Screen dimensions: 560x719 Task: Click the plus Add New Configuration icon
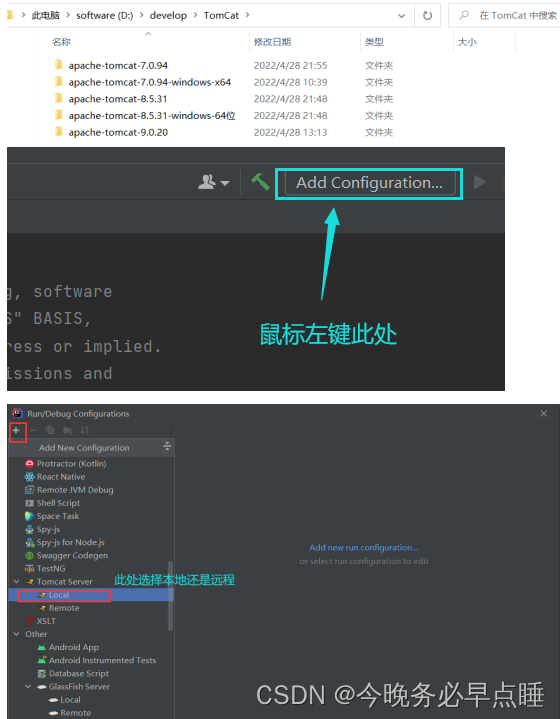[16, 430]
